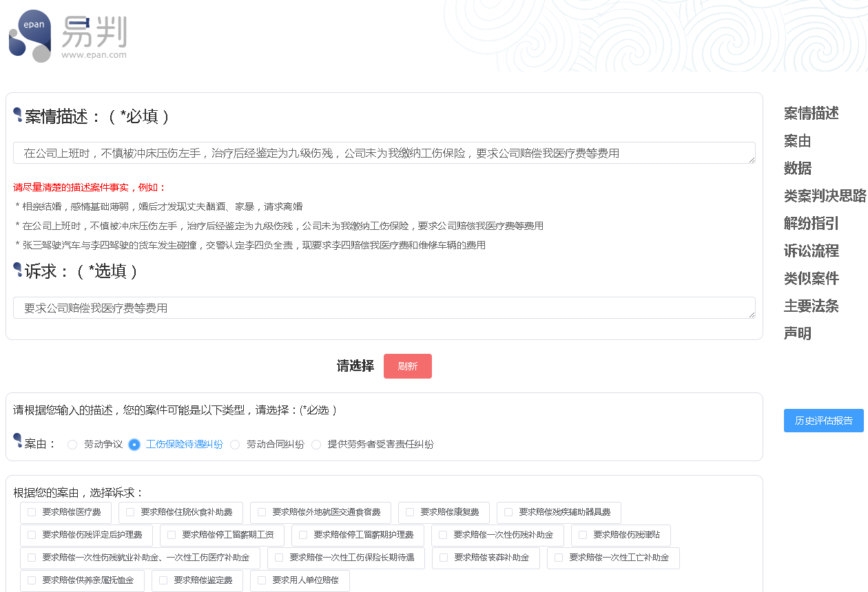Go to 类案判决思路 in the side navigation

[825, 196]
